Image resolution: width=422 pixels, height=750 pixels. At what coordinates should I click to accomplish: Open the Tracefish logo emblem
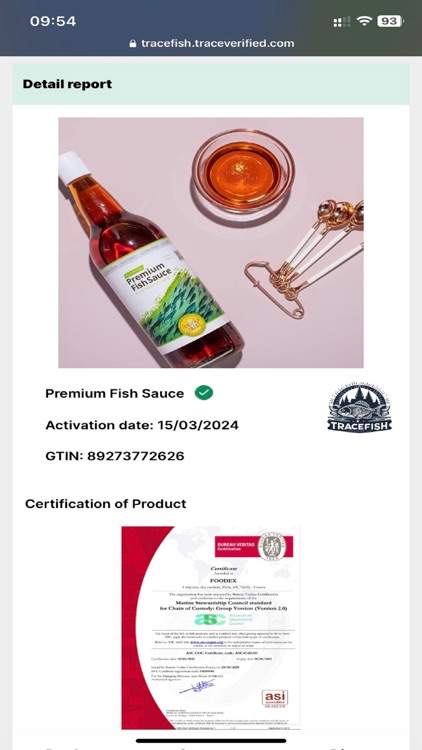coord(359,408)
